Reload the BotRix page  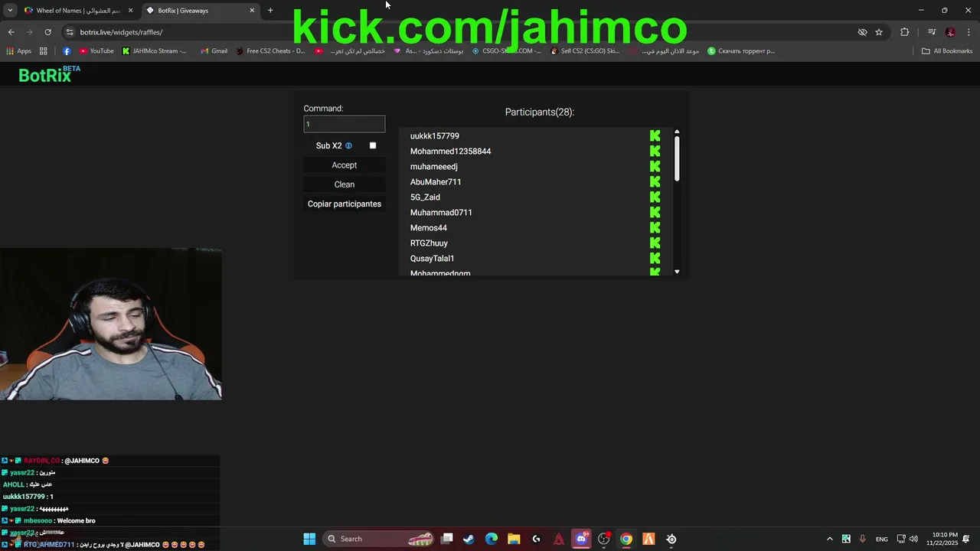coord(47,32)
